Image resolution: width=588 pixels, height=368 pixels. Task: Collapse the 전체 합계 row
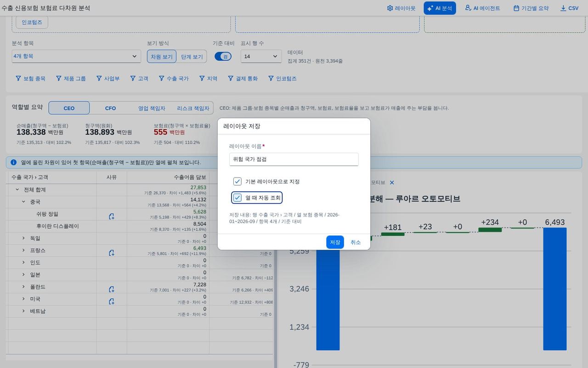(17, 190)
